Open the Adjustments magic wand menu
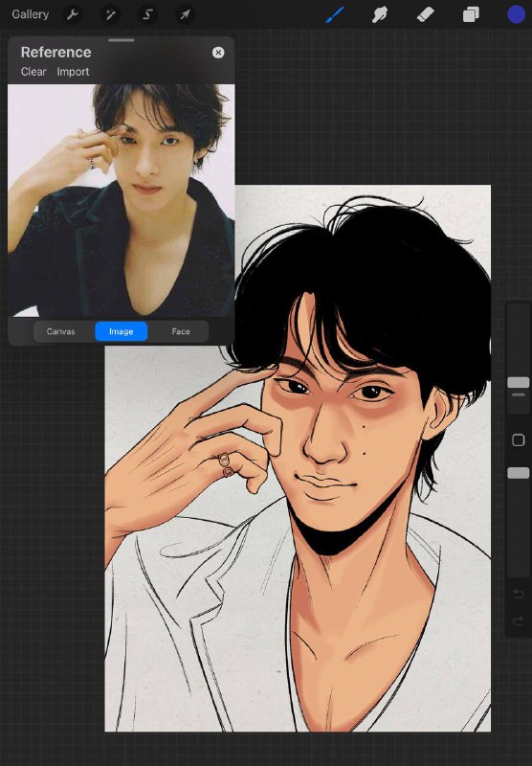This screenshot has width=532, height=766. point(110,14)
